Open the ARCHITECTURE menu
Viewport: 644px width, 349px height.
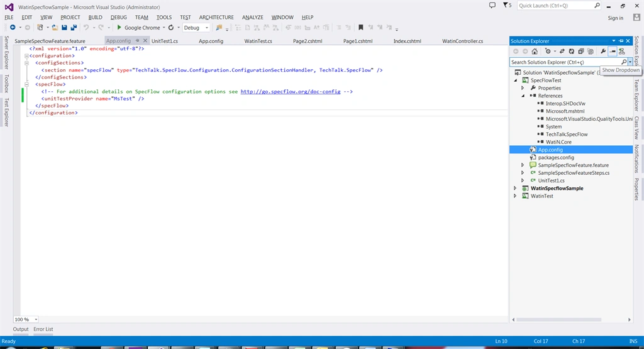click(x=216, y=17)
